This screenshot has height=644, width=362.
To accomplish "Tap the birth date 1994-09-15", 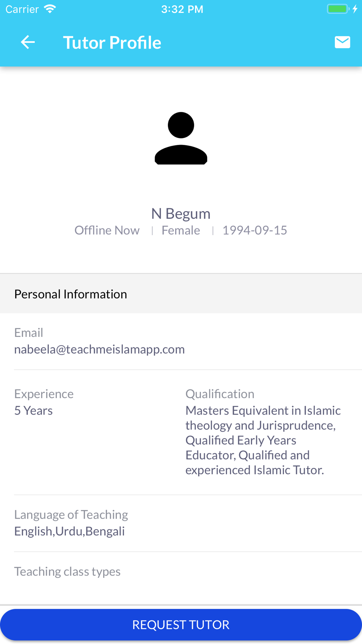I will click(254, 230).
